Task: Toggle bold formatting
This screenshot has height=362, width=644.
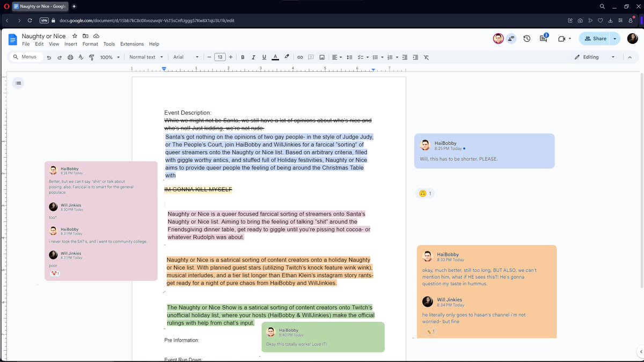Action: [x=243, y=57]
